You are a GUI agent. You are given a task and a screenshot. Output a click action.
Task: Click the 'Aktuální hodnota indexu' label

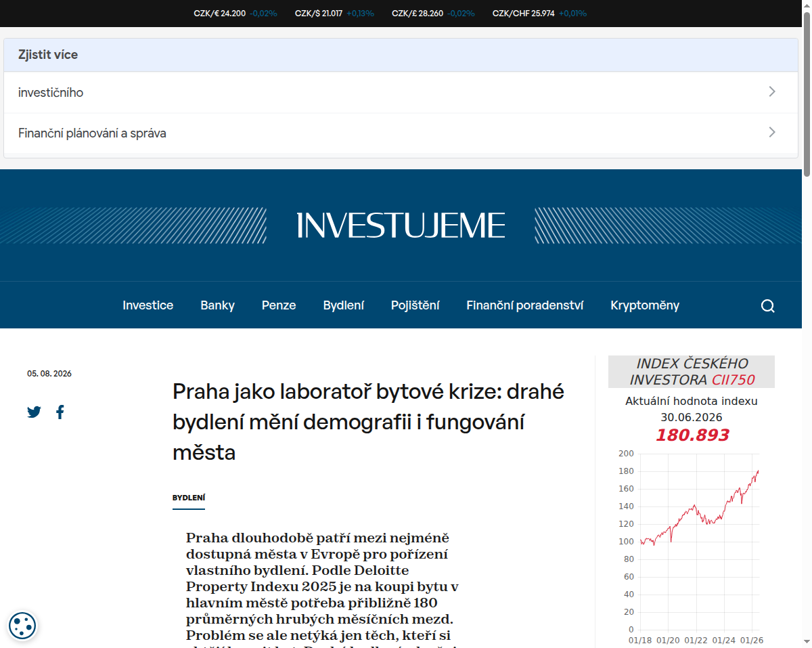click(x=692, y=401)
